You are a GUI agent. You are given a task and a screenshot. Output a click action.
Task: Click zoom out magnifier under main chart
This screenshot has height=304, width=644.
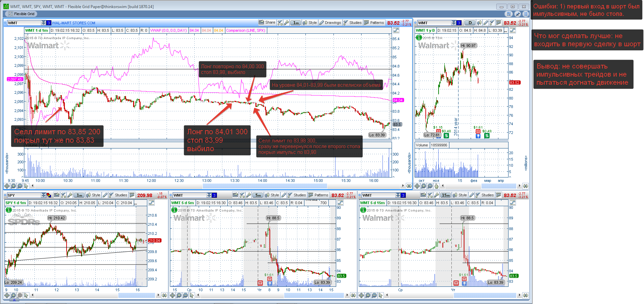20,186
